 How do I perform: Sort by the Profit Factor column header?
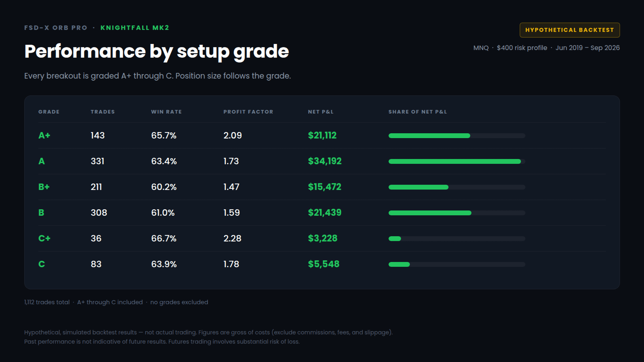[248, 112]
